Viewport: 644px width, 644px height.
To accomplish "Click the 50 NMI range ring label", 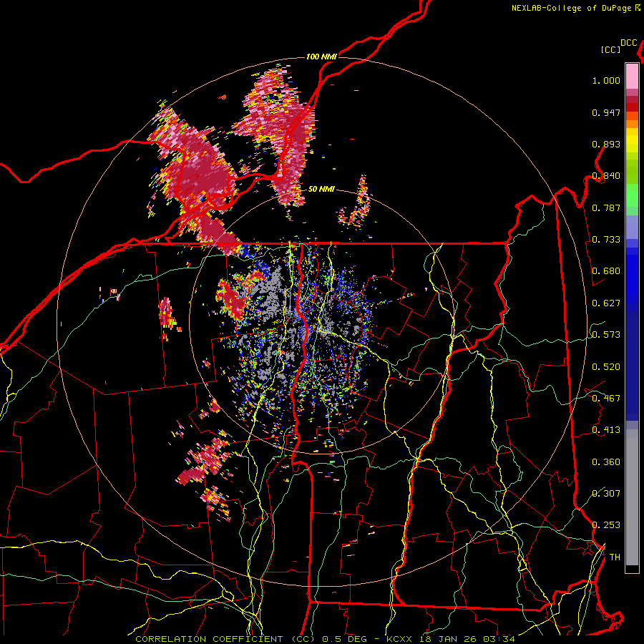I will click(321, 189).
